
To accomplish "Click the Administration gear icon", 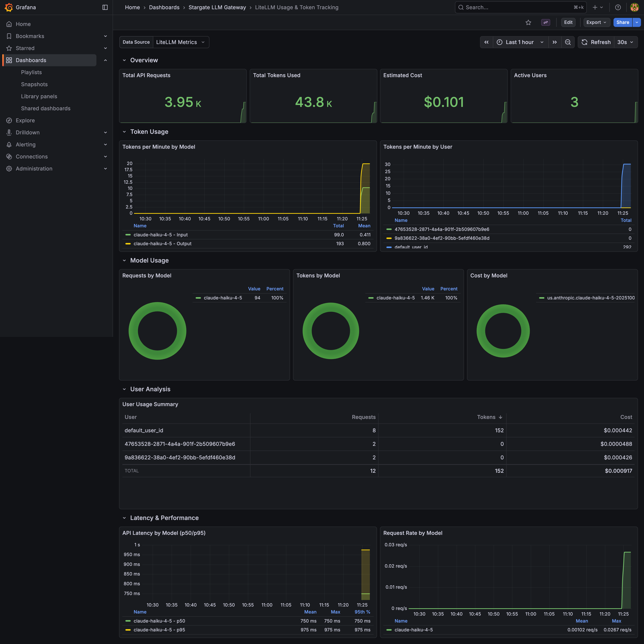I will point(9,169).
